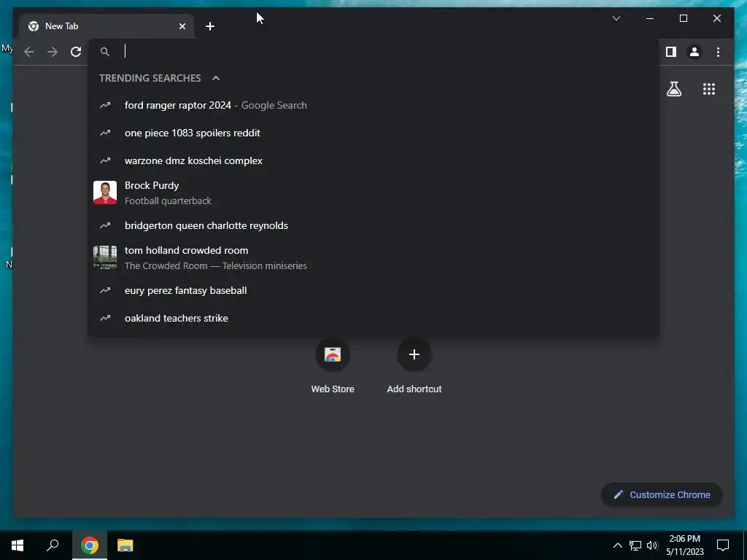
Task: Select the New Tab tab
Action: point(107,26)
